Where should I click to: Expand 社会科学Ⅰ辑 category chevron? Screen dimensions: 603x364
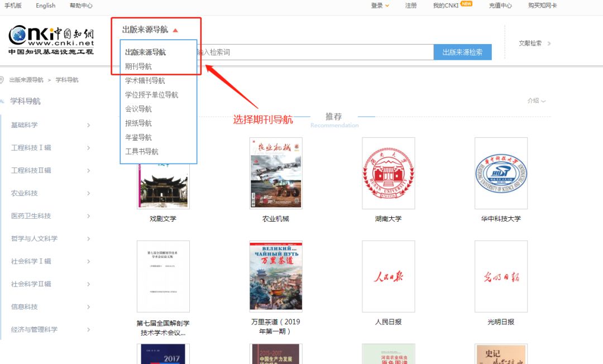(88, 261)
